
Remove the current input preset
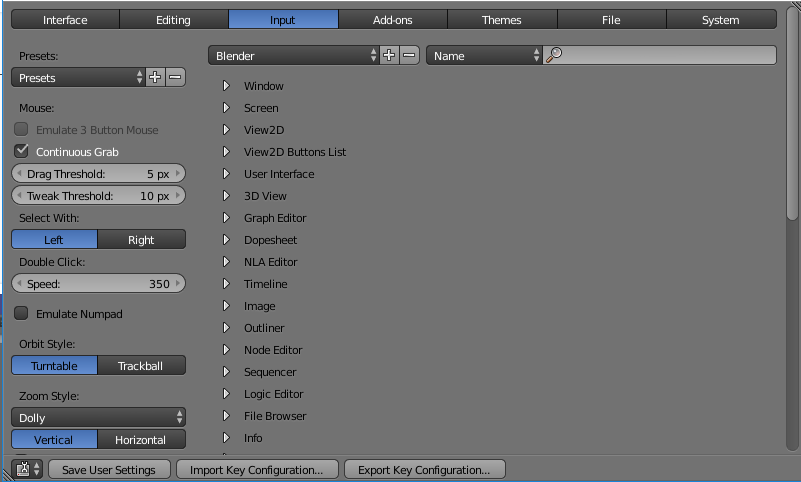point(175,77)
